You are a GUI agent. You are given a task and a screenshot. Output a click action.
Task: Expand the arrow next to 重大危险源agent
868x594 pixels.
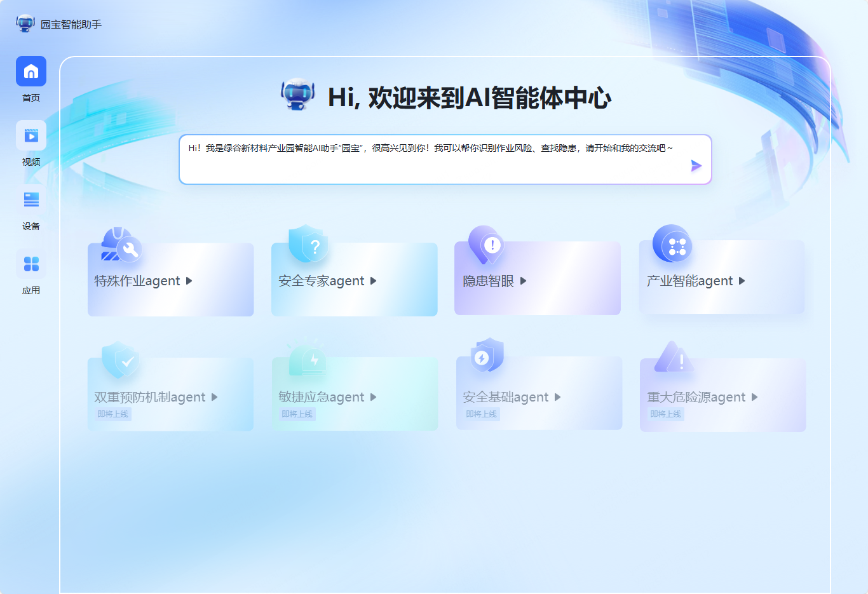754,397
